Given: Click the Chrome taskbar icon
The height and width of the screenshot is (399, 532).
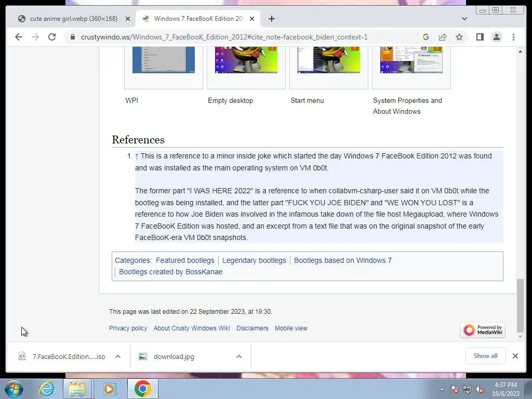Looking at the screenshot, I should click(x=142, y=389).
